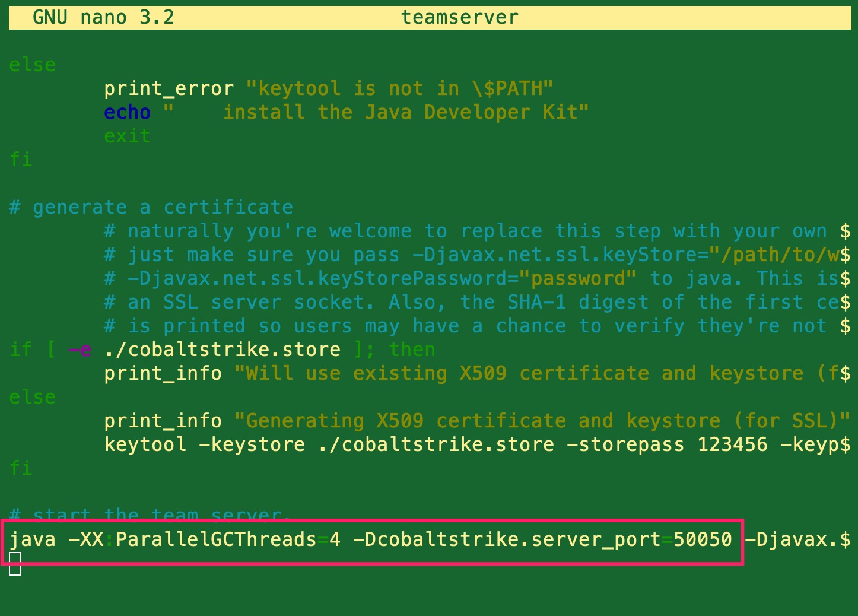Click comment 'an SSL server socket'
This screenshot has height=616, width=858.
[478, 302]
